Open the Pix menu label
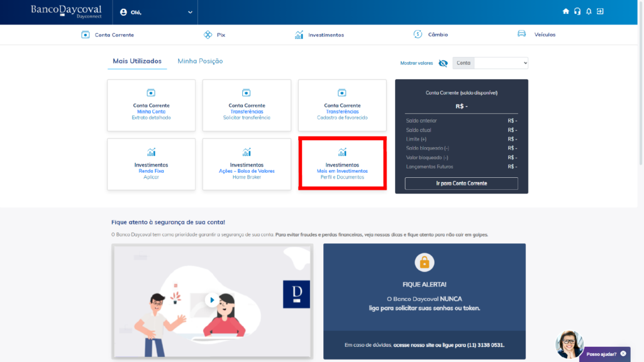 [x=221, y=35]
